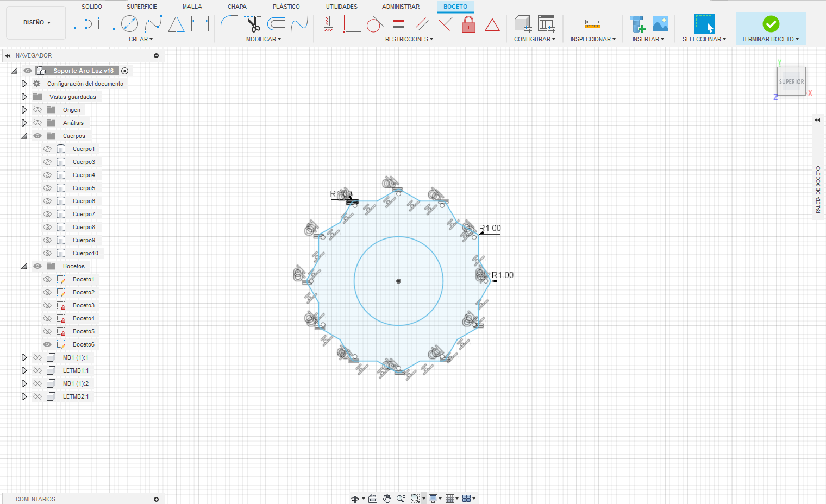Image resolution: width=826 pixels, height=504 pixels.
Task: Switch to the UTILIDADES tab
Action: coord(342,7)
